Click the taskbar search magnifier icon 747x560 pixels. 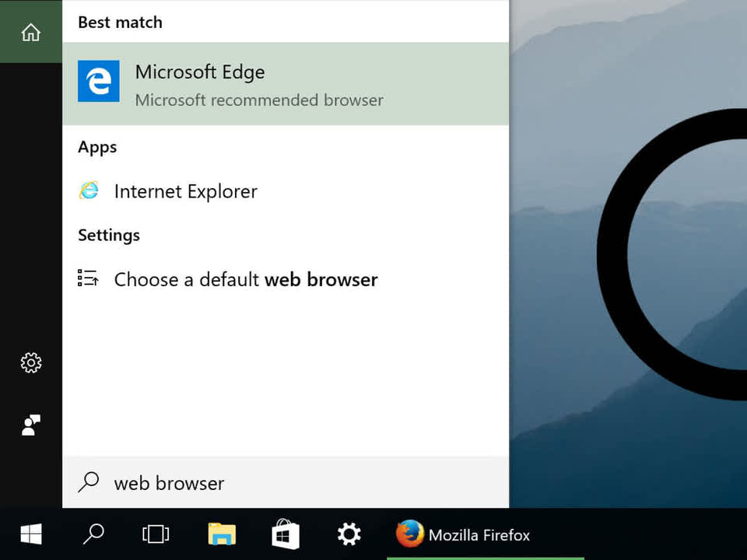point(93,534)
